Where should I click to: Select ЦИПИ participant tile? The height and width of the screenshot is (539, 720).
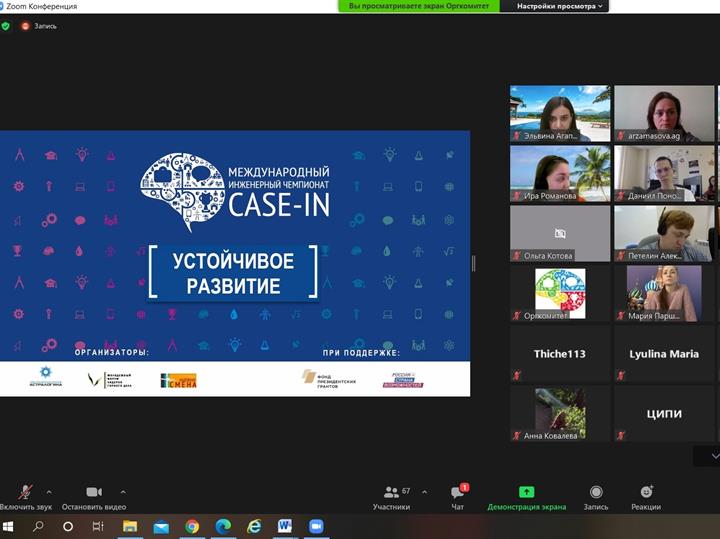click(664, 413)
